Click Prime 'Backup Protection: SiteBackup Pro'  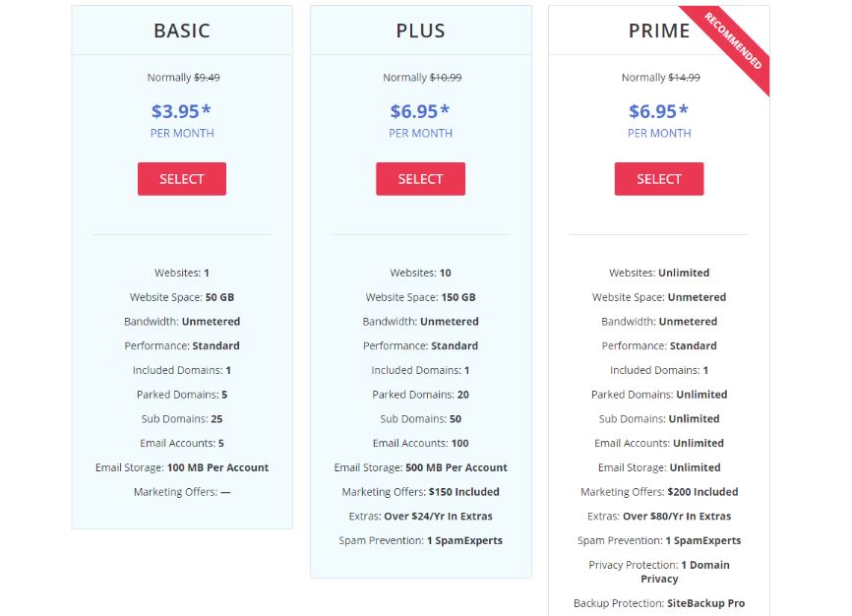[658, 603]
